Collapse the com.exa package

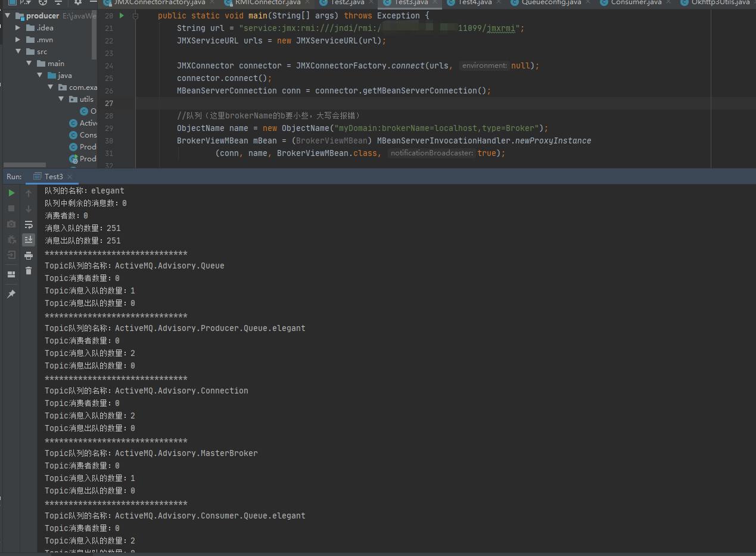pyautogui.click(x=50, y=87)
